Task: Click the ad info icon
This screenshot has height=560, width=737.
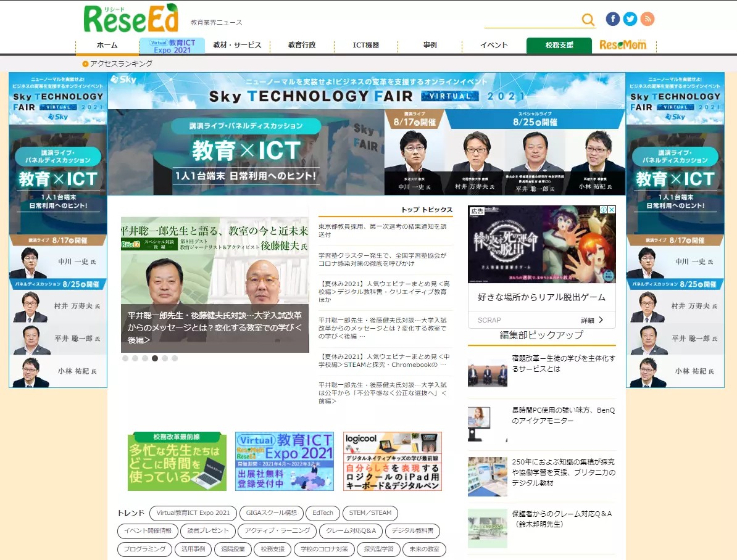Action: pos(604,210)
